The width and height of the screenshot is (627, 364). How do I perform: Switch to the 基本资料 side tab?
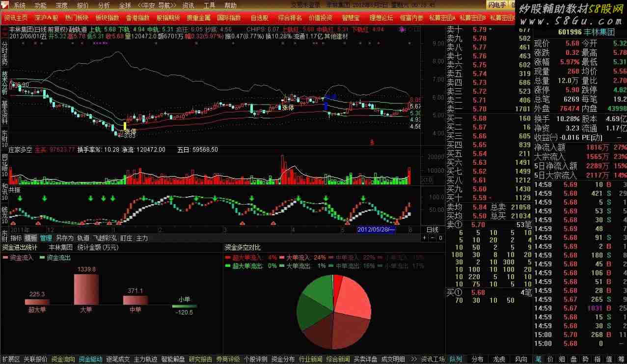(x=4, y=113)
